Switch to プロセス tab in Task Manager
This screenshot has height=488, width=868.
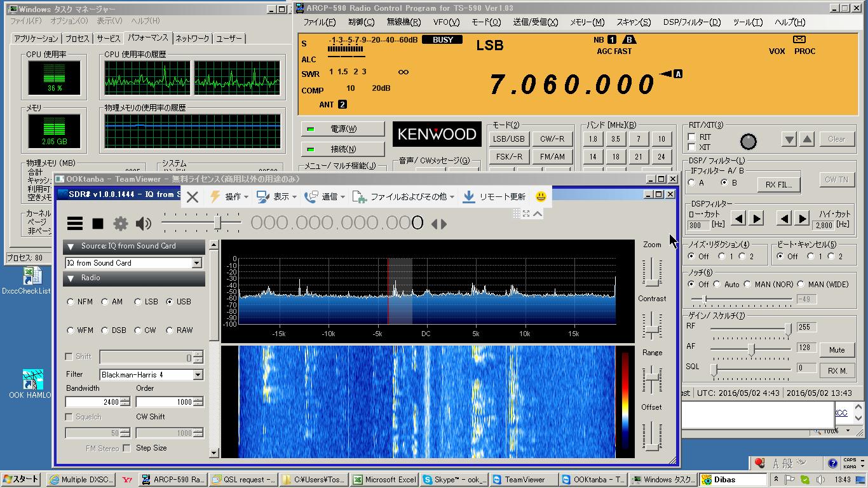click(x=78, y=39)
